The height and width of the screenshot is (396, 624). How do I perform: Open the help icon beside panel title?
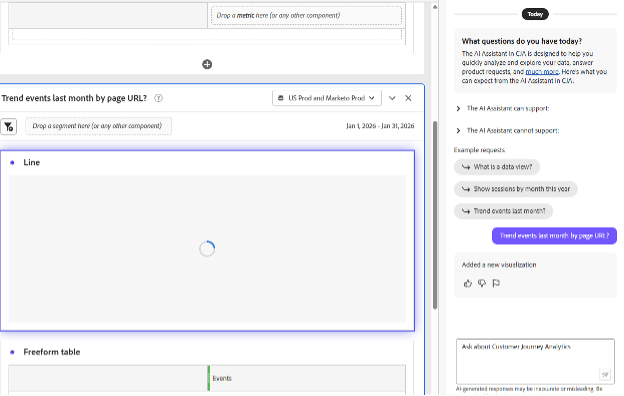(x=158, y=98)
